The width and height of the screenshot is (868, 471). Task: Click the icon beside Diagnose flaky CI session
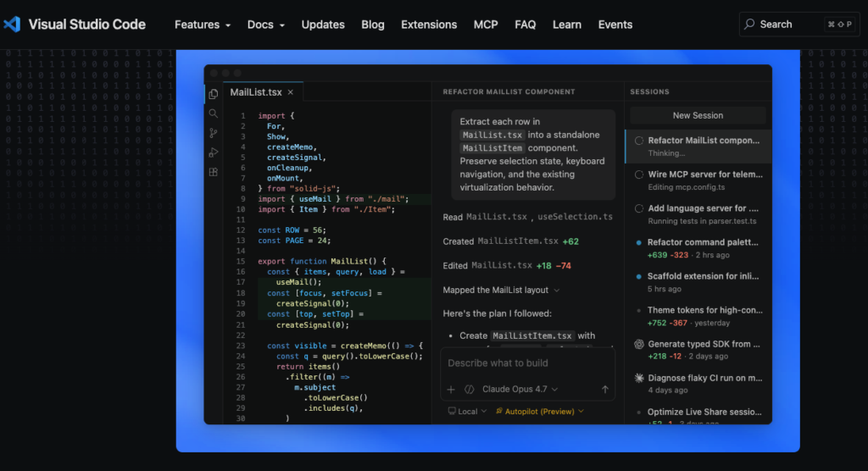(639, 378)
